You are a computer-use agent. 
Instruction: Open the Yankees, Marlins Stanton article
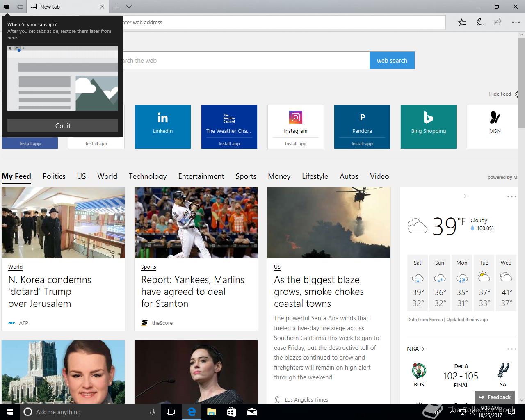click(193, 292)
